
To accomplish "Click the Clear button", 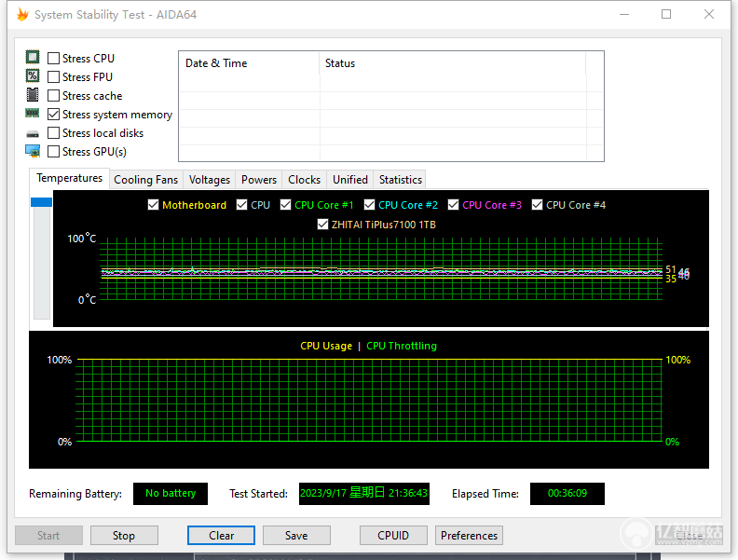I will 221,536.
